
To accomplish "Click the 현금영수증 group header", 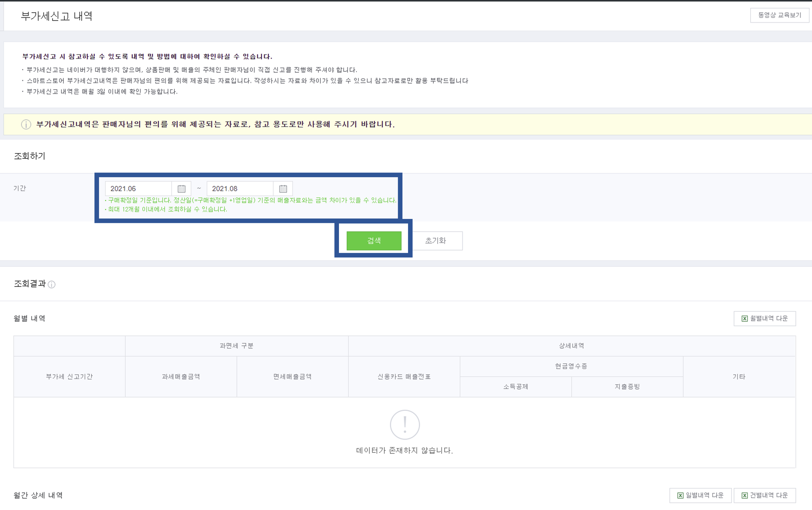I will [571, 366].
